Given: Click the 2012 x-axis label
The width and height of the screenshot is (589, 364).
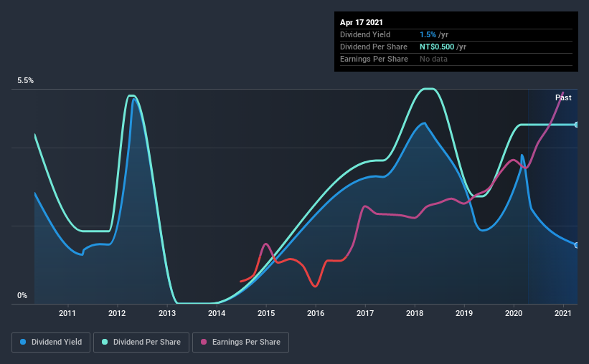Looking at the screenshot, I should [117, 313].
